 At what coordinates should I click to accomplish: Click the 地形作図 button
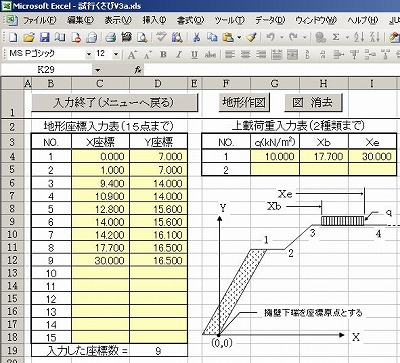[x=244, y=102]
